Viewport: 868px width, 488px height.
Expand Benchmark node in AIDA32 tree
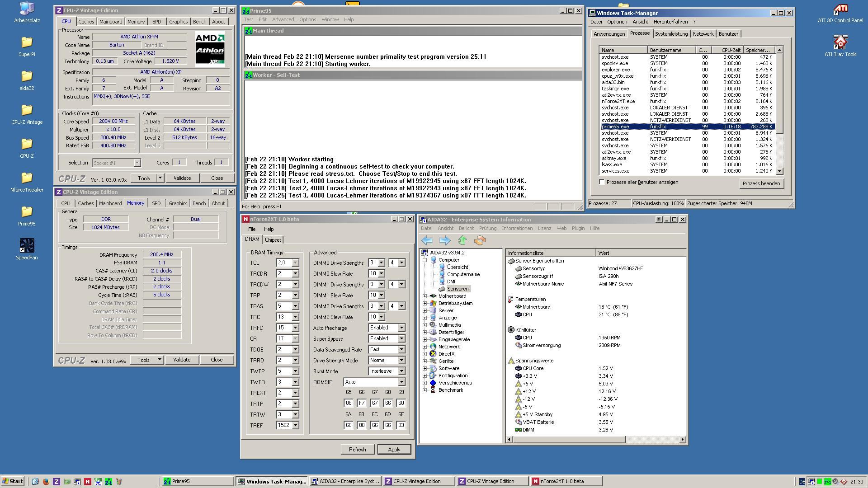425,390
